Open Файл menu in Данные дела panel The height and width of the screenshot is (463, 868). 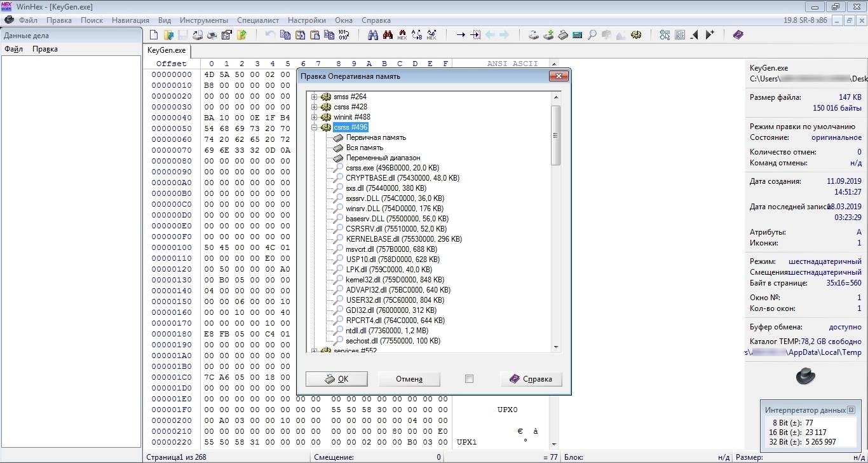pyautogui.click(x=13, y=49)
